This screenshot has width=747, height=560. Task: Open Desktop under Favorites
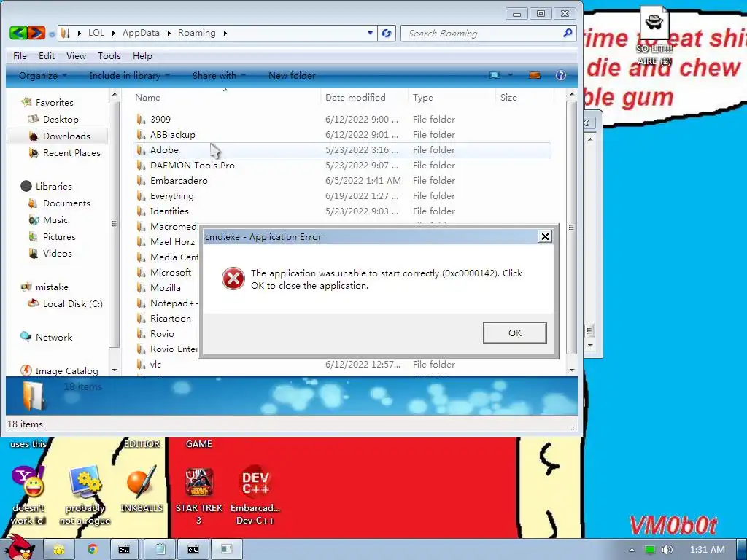click(61, 119)
